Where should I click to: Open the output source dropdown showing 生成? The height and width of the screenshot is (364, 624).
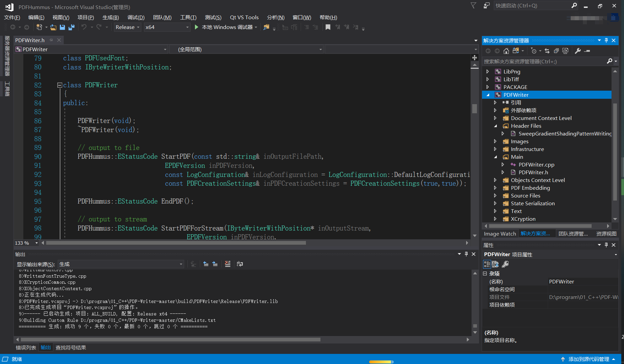[x=121, y=264]
